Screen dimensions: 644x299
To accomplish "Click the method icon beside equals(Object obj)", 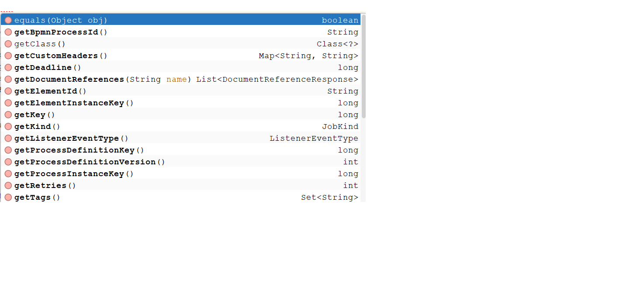I will click(8, 21).
